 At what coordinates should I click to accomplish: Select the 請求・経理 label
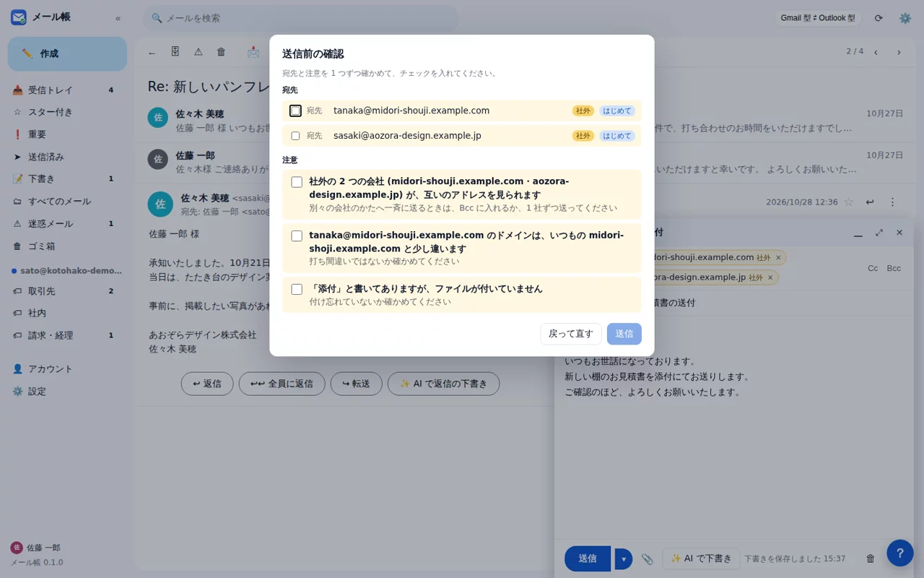coord(67,335)
